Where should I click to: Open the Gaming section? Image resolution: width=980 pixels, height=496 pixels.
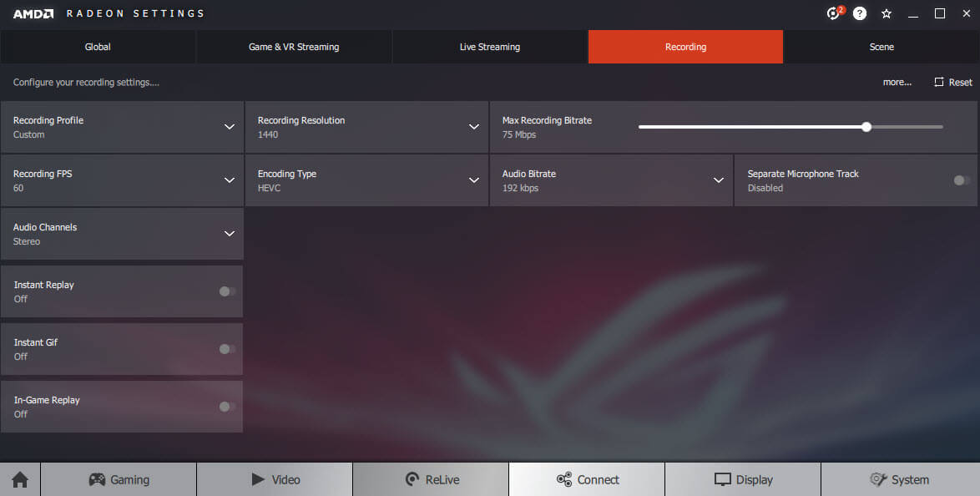(x=119, y=480)
